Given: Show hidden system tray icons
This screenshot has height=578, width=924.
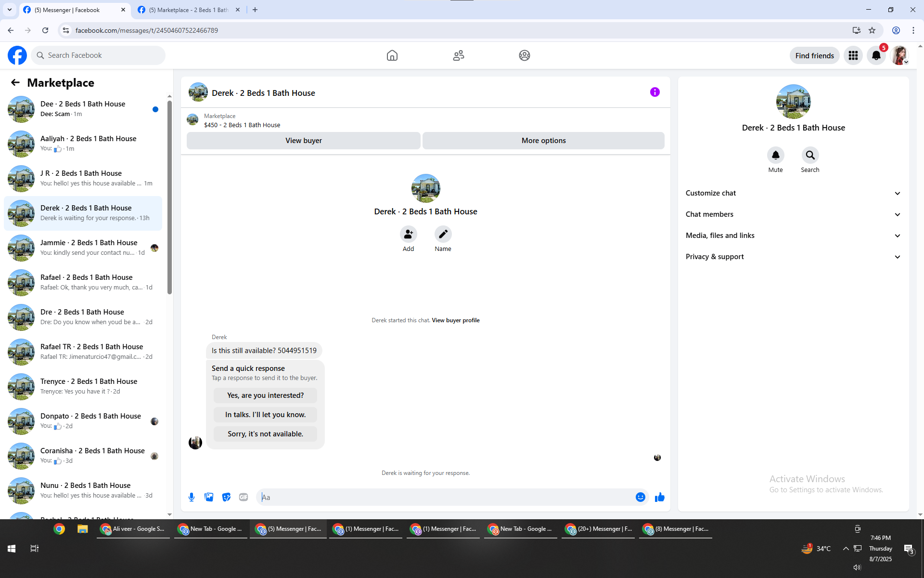Looking at the screenshot, I should [846, 549].
